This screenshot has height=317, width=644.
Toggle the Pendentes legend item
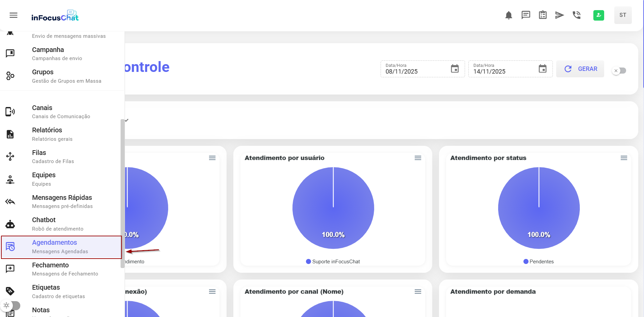tap(539, 262)
